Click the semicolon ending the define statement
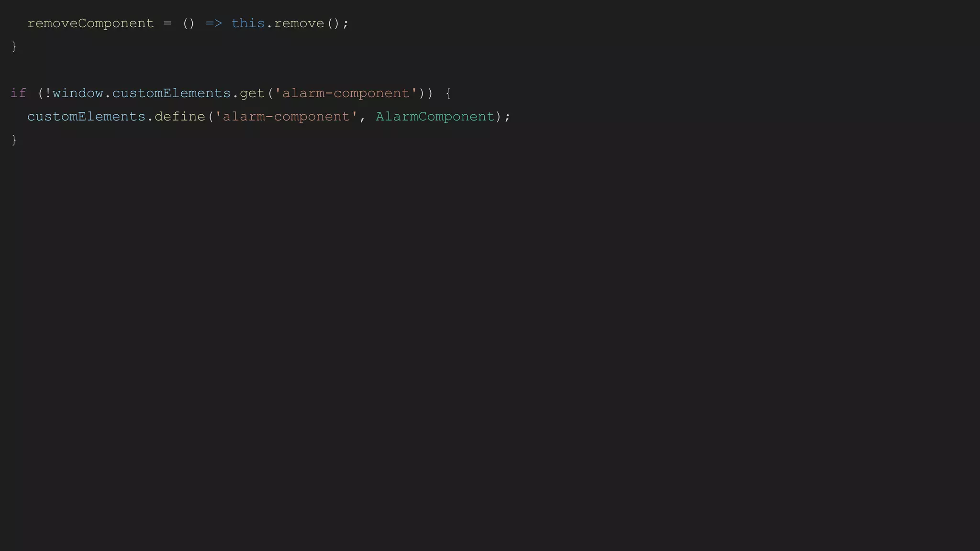The image size is (980, 551). 507,117
